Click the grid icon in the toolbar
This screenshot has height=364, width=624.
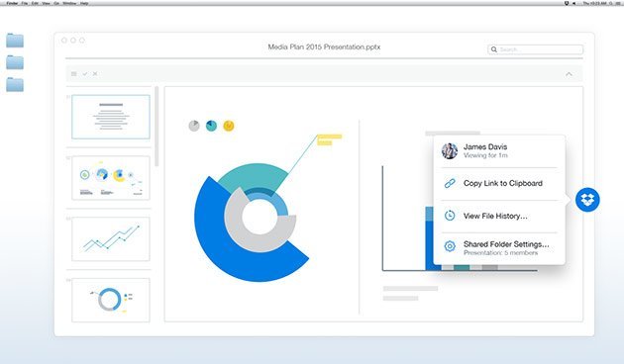pyautogui.click(x=74, y=74)
